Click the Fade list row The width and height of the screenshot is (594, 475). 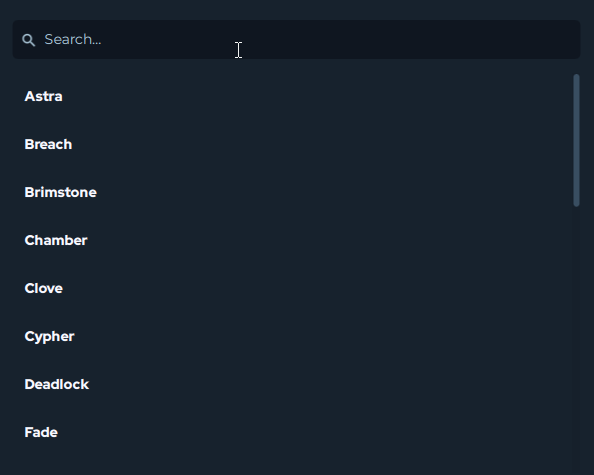coord(292,432)
